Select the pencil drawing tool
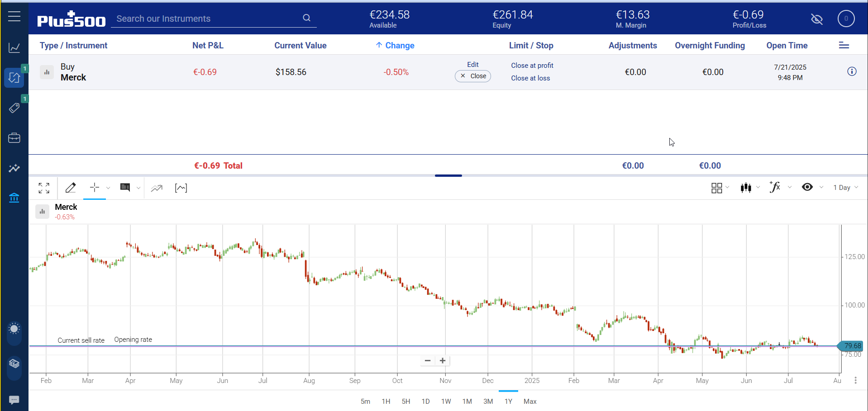The image size is (868, 411). (x=71, y=188)
